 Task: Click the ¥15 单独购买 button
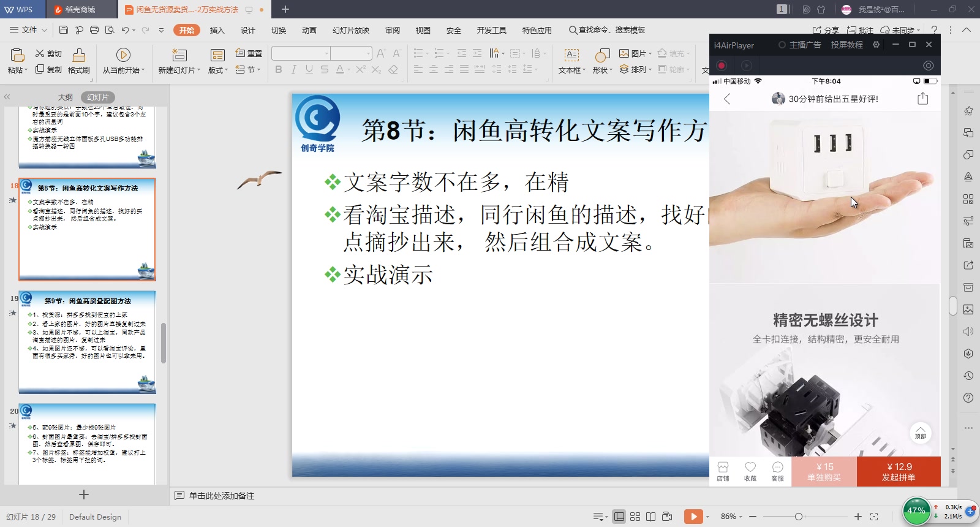[x=824, y=472]
